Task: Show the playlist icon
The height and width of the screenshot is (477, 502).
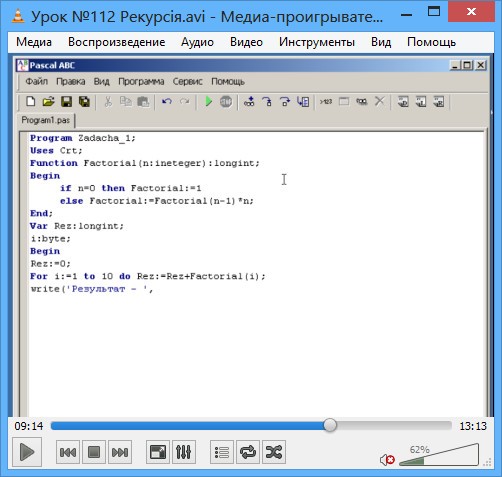Action: click(x=222, y=452)
